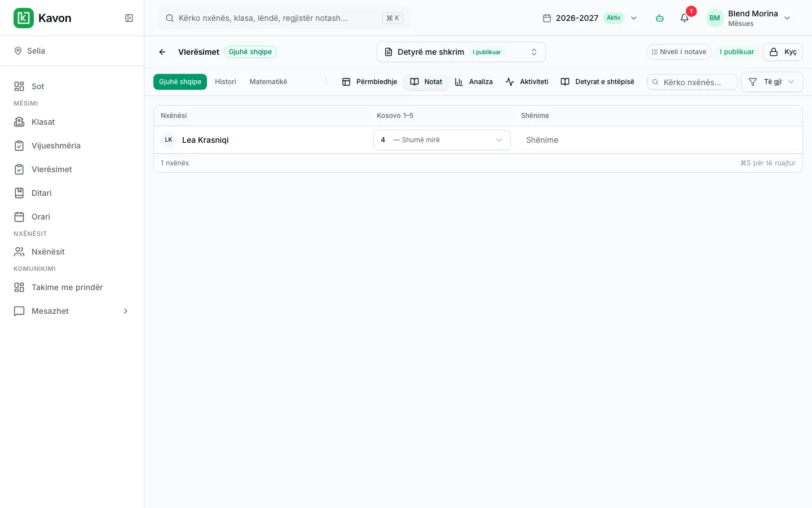Select the Notat tab
This screenshot has width=812, height=508.
click(x=426, y=82)
